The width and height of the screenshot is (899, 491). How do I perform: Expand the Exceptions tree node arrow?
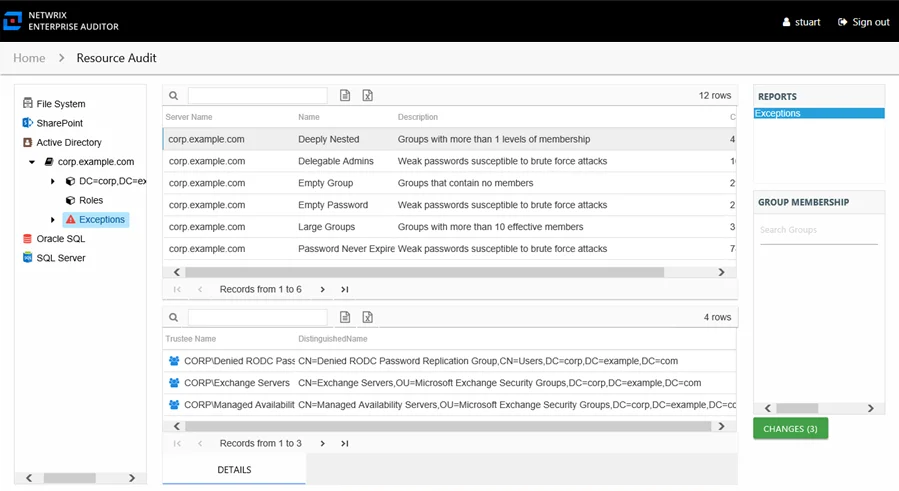click(x=53, y=220)
